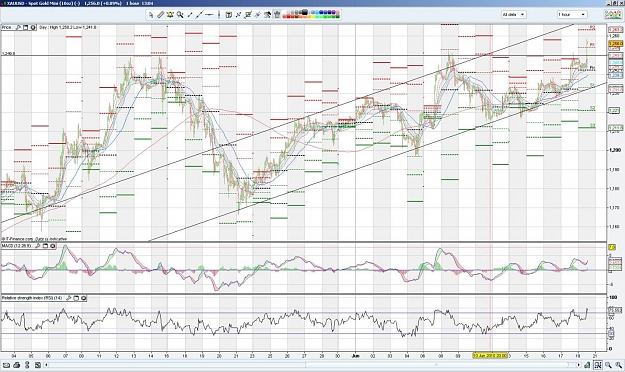Pick the pink color swatch
The image size is (625, 372).
337,12
